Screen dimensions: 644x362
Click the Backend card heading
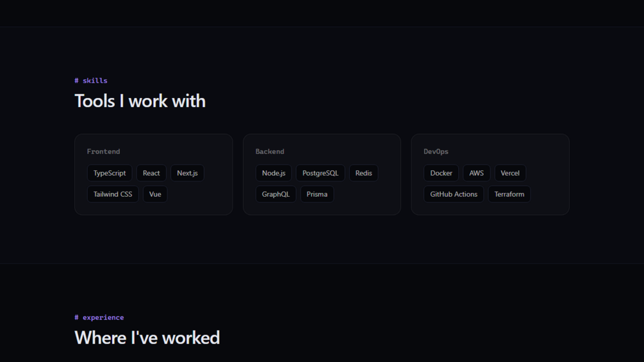pyautogui.click(x=270, y=151)
